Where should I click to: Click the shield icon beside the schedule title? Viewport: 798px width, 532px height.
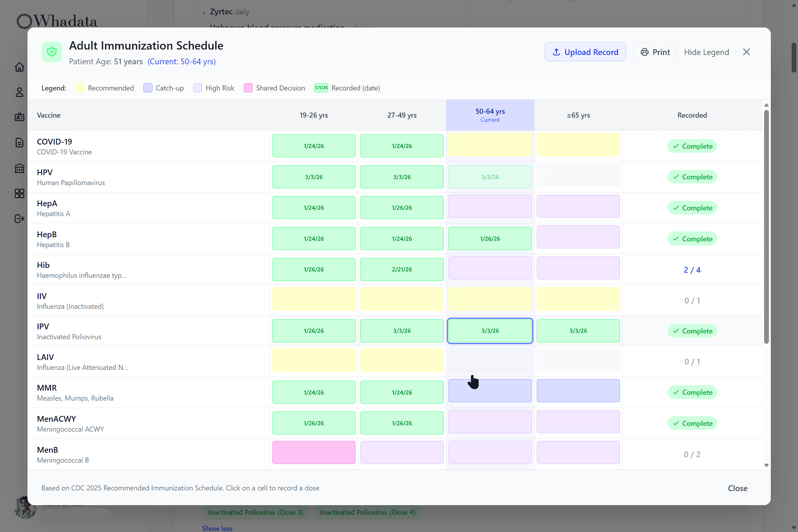pos(51,51)
